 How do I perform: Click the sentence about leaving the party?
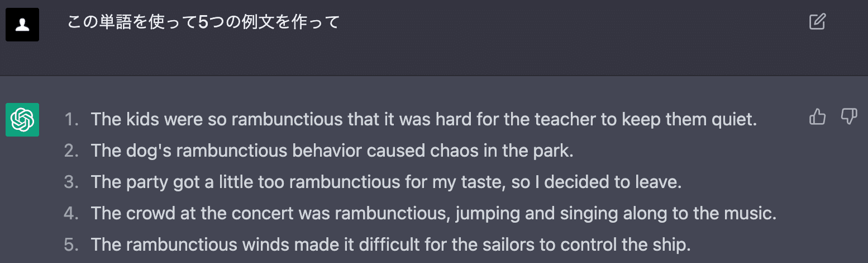pos(386,182)
